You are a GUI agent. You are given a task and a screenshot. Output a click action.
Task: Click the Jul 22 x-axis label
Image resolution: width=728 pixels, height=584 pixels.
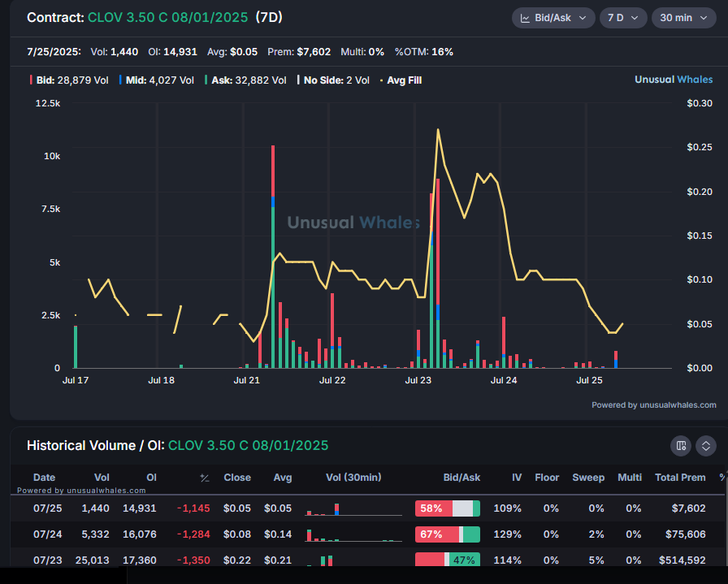[x=332, y=380]
